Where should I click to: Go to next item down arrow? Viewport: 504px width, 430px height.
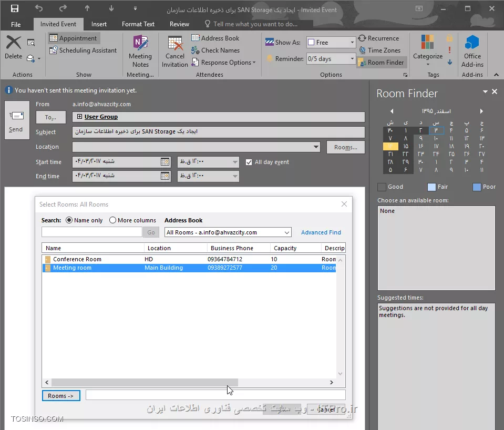[x=111, y=8]
